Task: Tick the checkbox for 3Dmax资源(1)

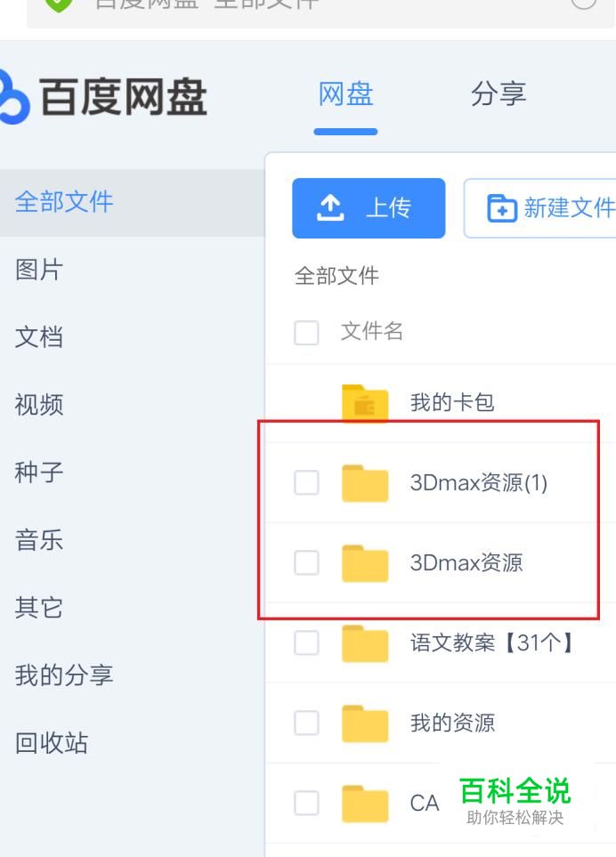Action: 306,483
